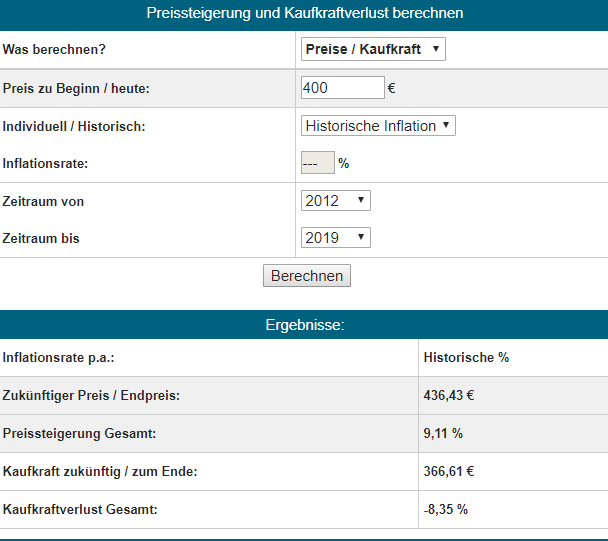Viewport: 608px width, 541px height.
Task: Click the -8,35 % Kaufkraftverlust value
Action: (445, 510)
